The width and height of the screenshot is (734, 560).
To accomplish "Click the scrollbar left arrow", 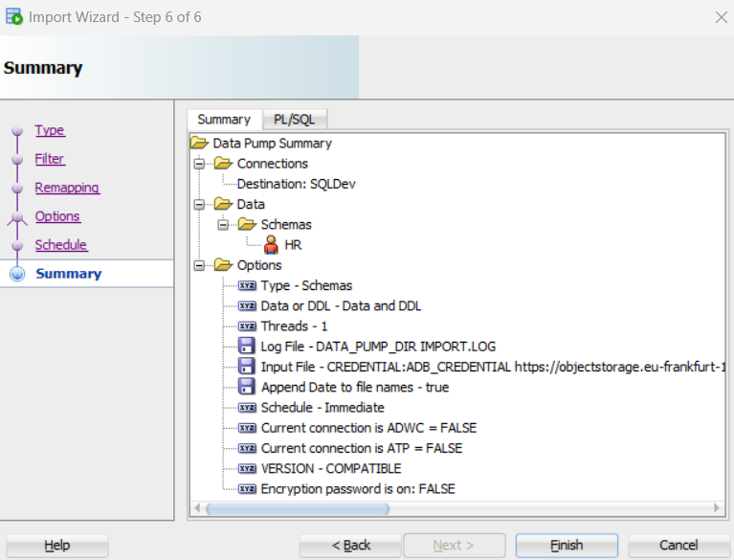I will (x=197, y=508).
